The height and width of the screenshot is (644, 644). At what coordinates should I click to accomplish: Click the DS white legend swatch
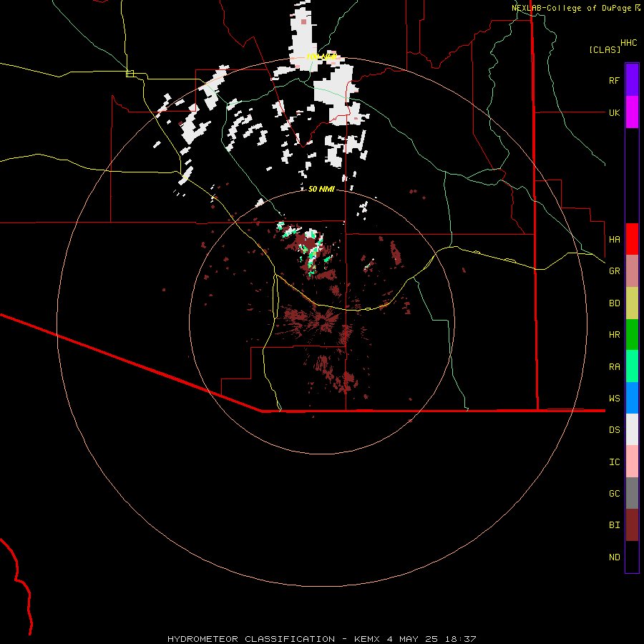pyautogui.click(x=632, y=429)
